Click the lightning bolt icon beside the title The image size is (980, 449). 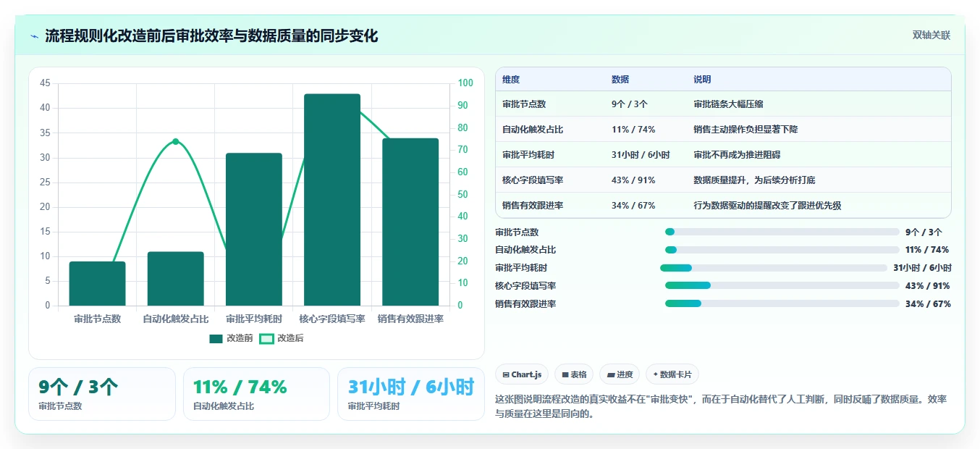pos(34,36)
